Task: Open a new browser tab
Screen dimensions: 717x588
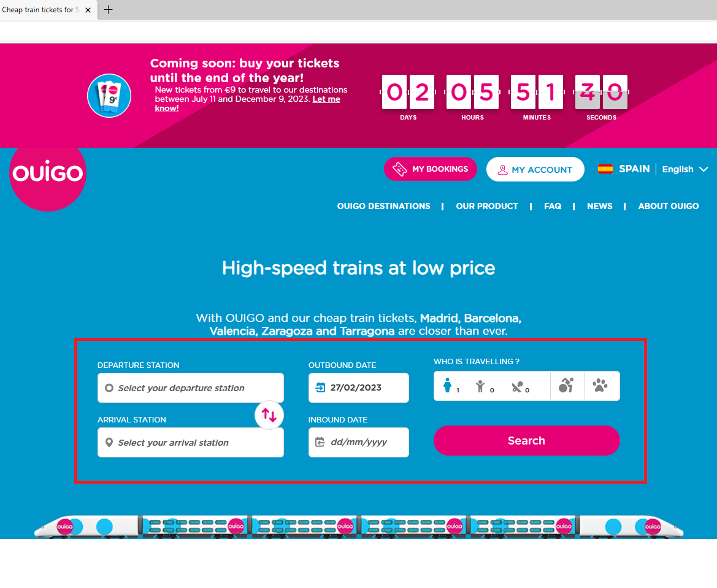Action: click(x=108, y=10)
